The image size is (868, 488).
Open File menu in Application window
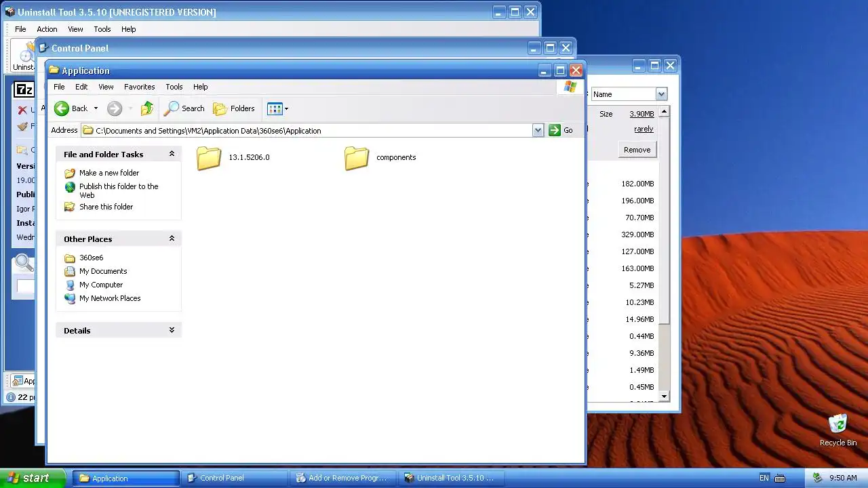tap(59, 87)
